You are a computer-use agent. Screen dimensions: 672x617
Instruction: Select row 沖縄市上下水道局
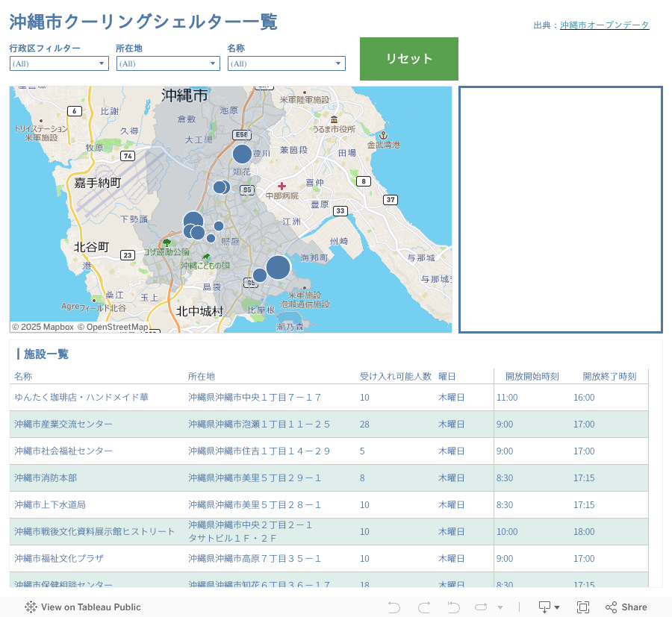pyautogui.click(x=329, y=505)
